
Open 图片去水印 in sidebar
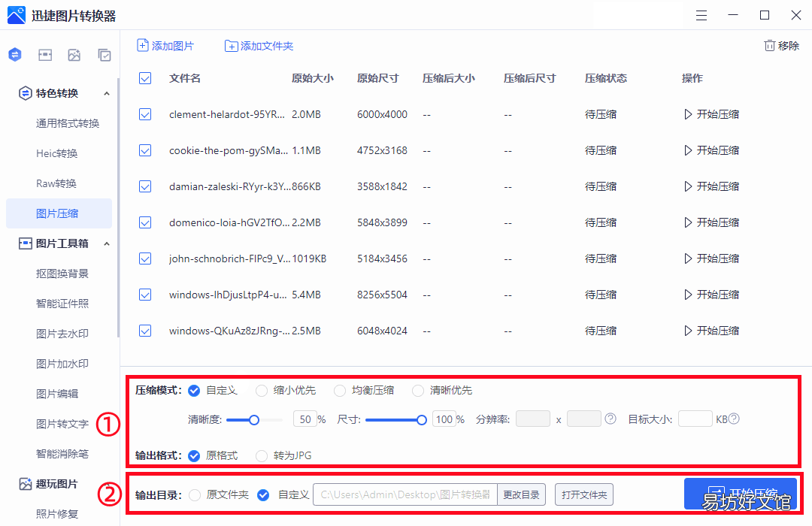[62, 334]
